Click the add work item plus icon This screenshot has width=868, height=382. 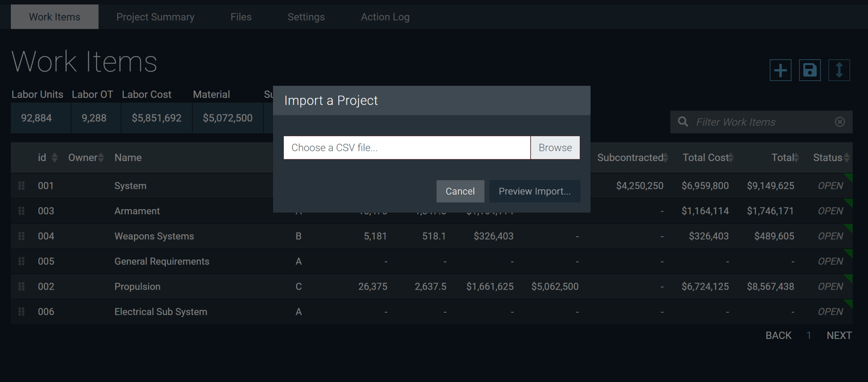(780, 70)
